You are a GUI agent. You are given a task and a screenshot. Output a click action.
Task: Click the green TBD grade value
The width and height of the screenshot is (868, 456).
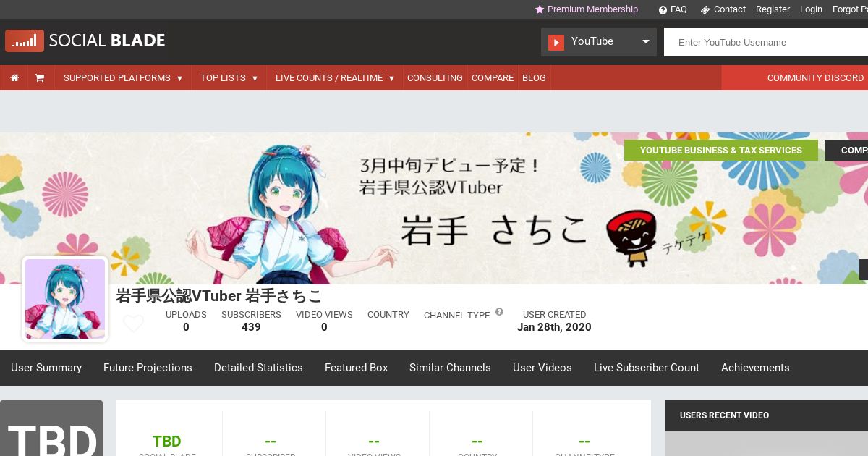coord(167,442)
